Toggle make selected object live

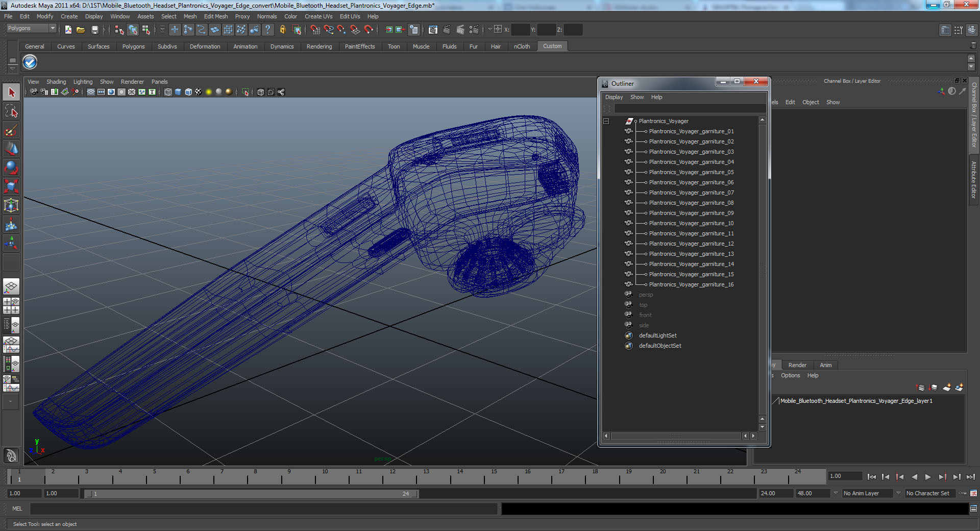tap(369, 30)
